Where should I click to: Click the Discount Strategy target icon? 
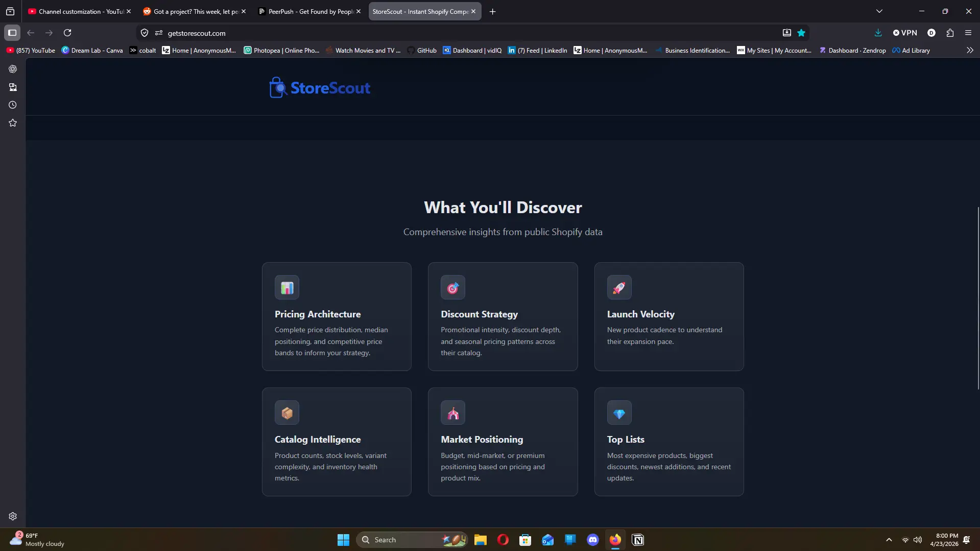coord(453,288)
